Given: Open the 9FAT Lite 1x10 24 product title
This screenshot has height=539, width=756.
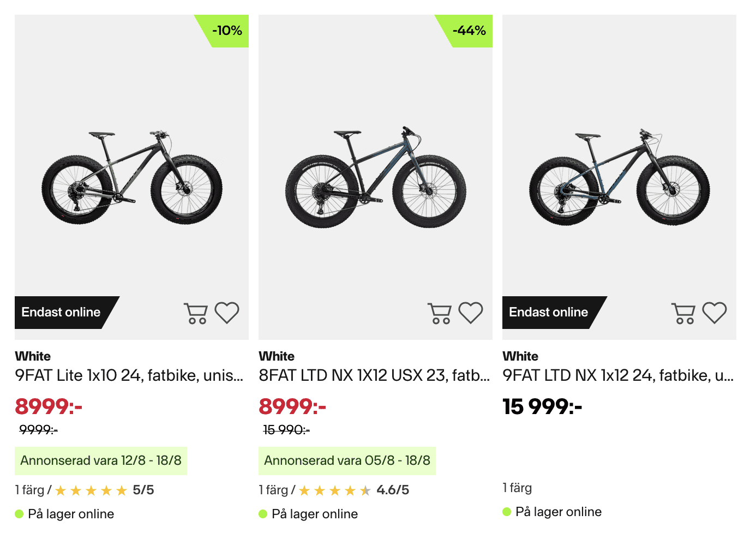Looking at the screenshot, I should [x=129, y=375].
